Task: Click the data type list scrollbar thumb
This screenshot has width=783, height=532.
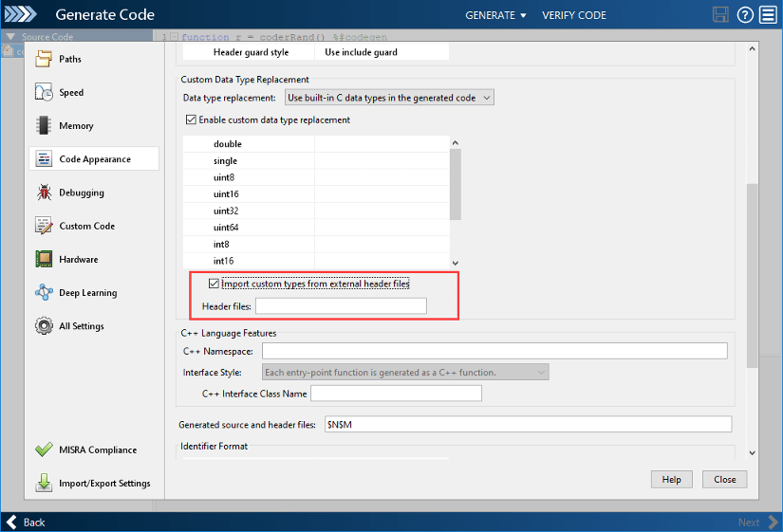Action: point(456,184)
